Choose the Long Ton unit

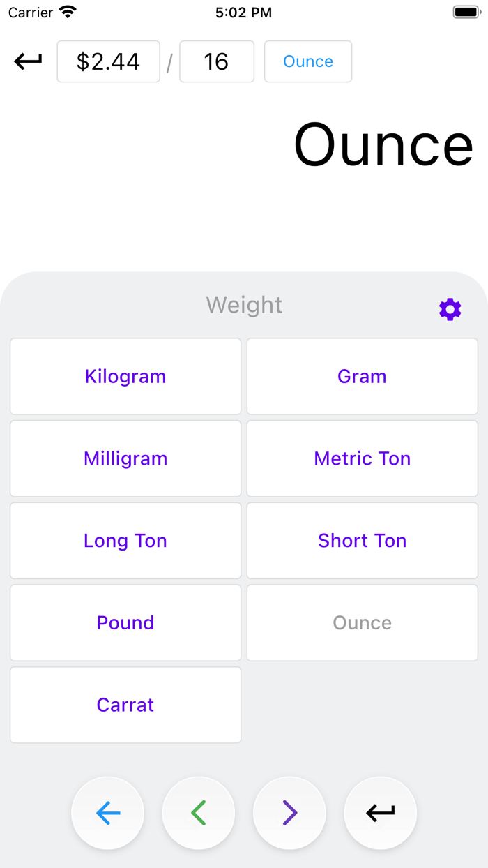point(125,541)
